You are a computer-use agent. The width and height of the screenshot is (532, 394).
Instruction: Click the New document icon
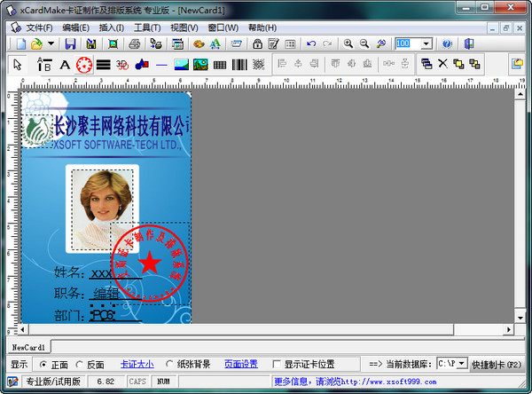pyautogui.click(x=21, y=43)
